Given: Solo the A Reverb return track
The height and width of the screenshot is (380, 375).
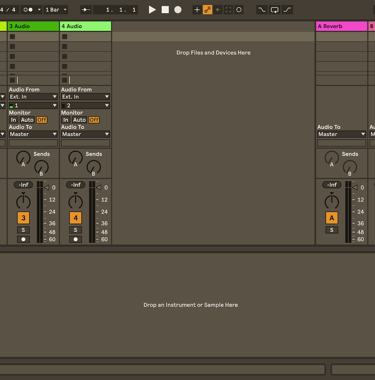Looking at the screenshot, I should [332, 230].
